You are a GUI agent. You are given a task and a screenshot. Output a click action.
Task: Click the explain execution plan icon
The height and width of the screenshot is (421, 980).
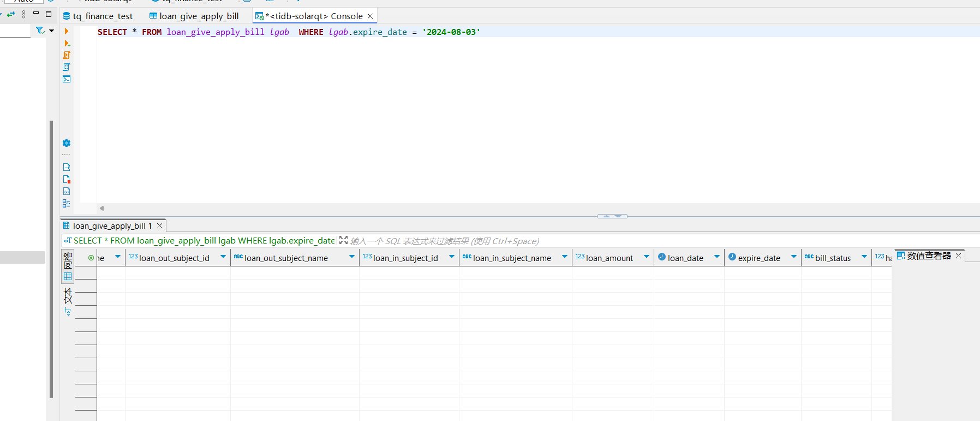pos(67,67)
